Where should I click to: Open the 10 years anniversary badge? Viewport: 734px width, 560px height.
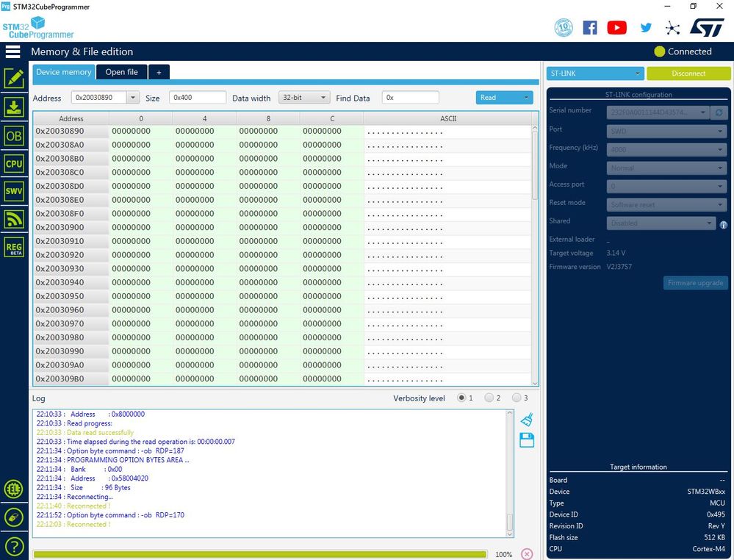pos(564,28)
